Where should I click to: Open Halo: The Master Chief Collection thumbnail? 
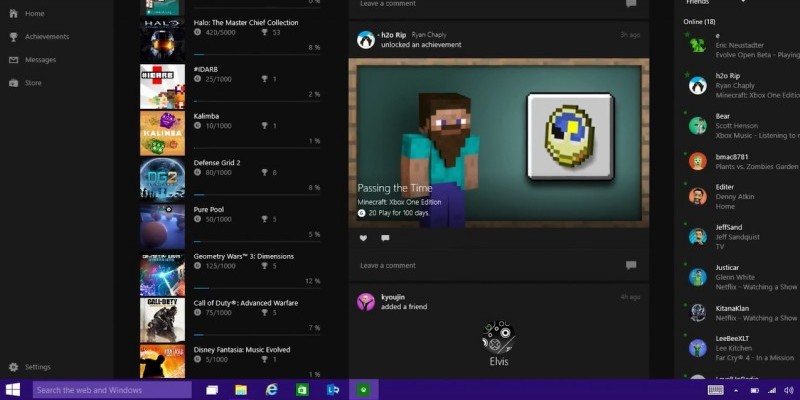coord(162,40)
